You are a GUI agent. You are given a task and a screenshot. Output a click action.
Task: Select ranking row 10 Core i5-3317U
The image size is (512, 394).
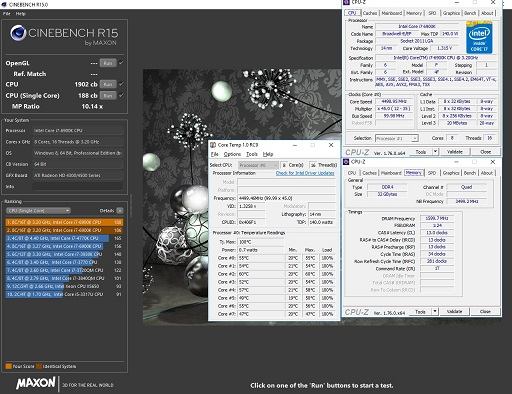point(64,294)
